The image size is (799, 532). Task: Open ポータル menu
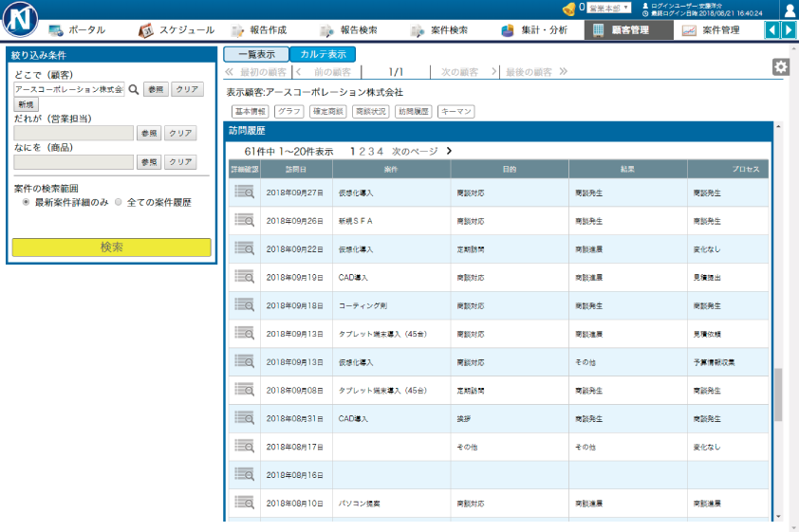(x=78, y=30)
